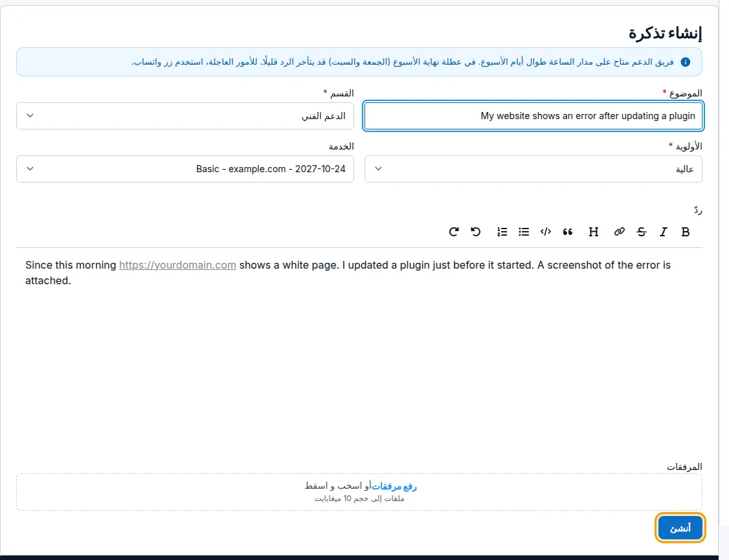Click the ردّ reply label
This screenshot has width=729, height=560.
(x=698, y=210)
